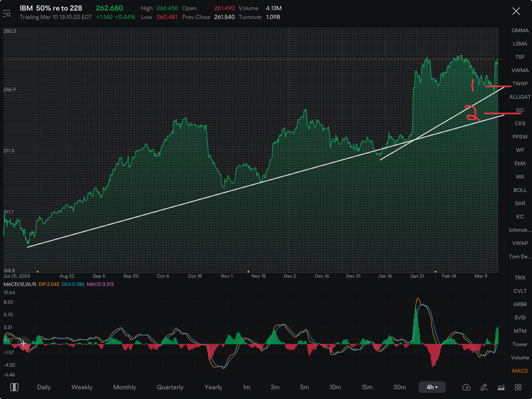Screen dimensions: 532x399
Task: Select the 15m interval
Action: point(367,387)
